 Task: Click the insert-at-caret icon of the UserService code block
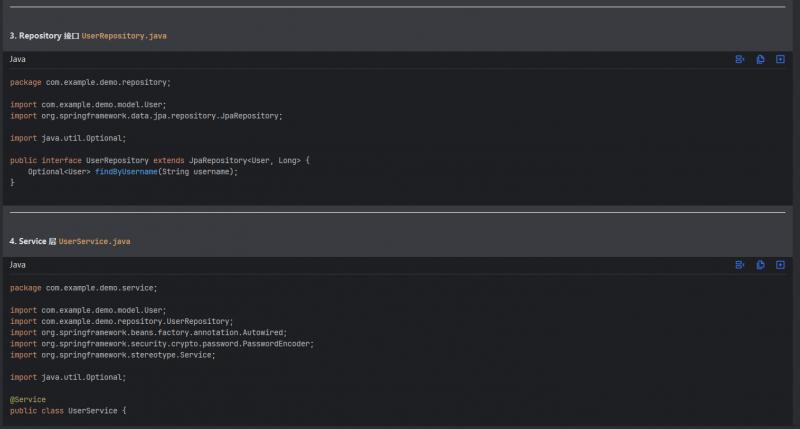740,264
